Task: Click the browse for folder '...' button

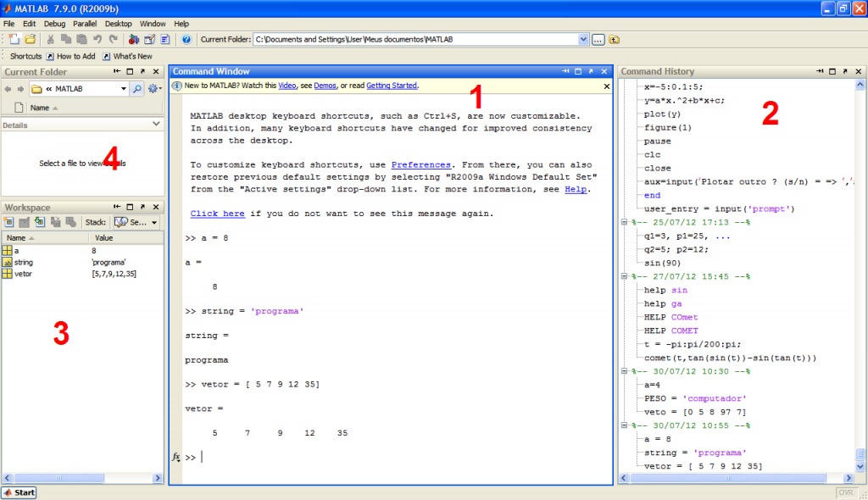Action: pos(598,39)
